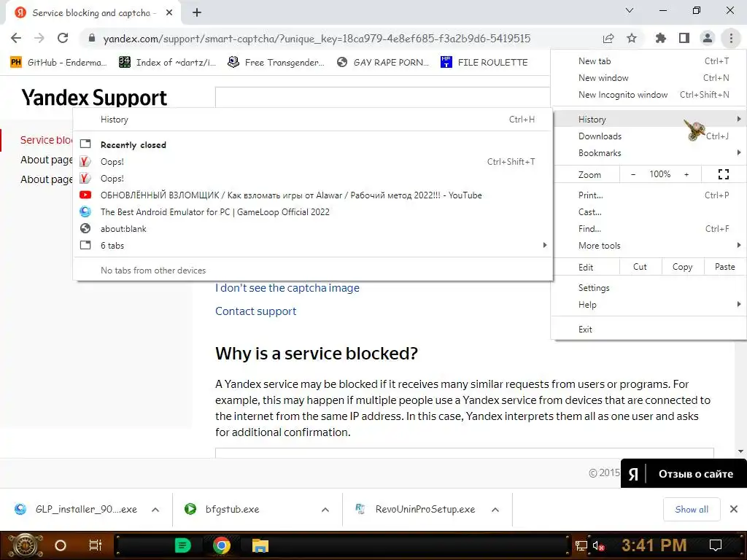The height and width of the screenshot is (560, 747).
Task: Bookmark this page with the star icon
Action: pyautogui.click(x=631, y=38)
